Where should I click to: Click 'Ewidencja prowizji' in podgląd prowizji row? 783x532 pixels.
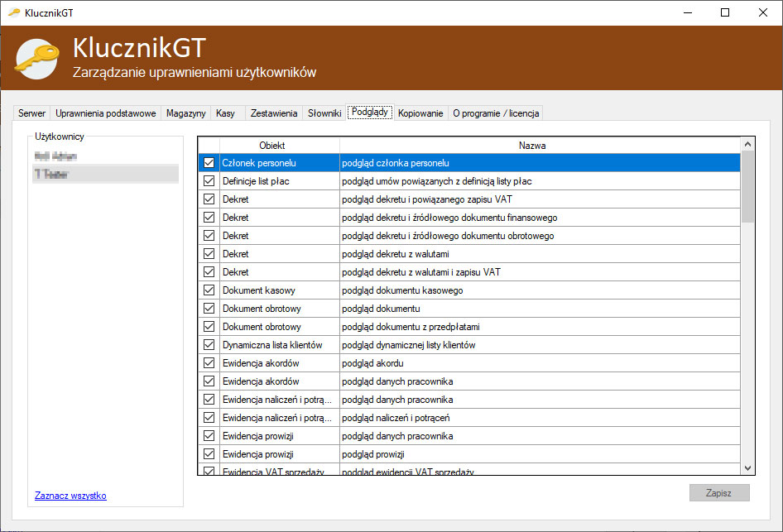[280, 453]
